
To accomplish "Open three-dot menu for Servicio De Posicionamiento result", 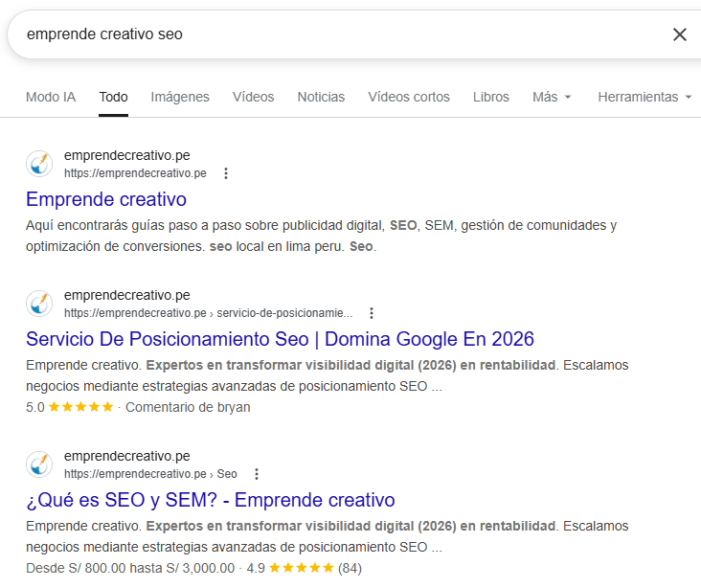I will pos(371,313).
